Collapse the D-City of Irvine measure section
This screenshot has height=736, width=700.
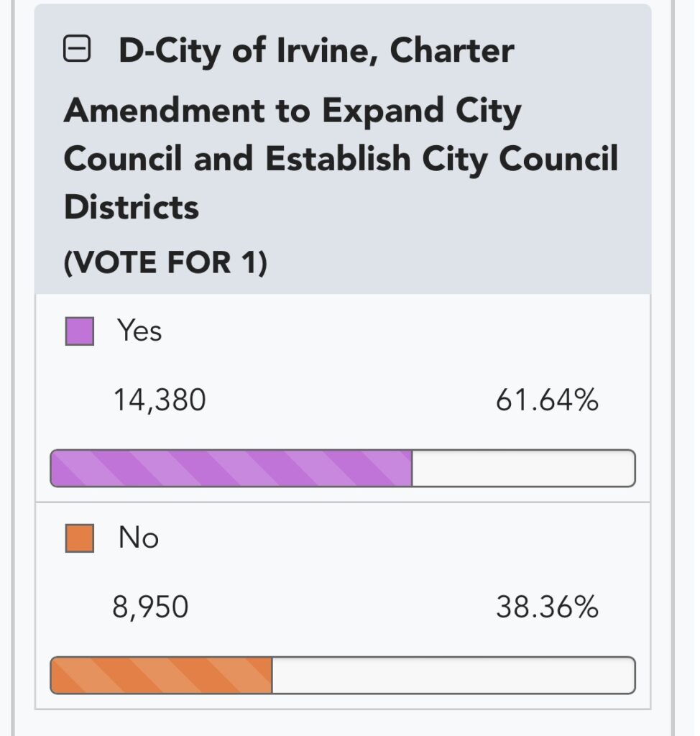coord(76,48)
